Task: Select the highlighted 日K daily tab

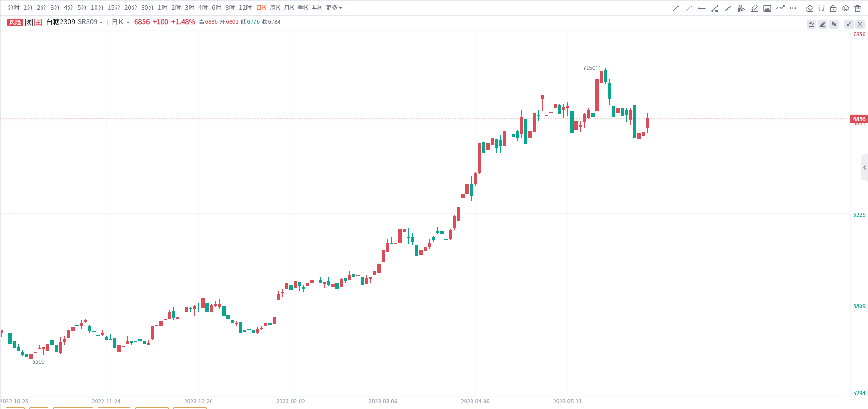Action: [261, 8]
